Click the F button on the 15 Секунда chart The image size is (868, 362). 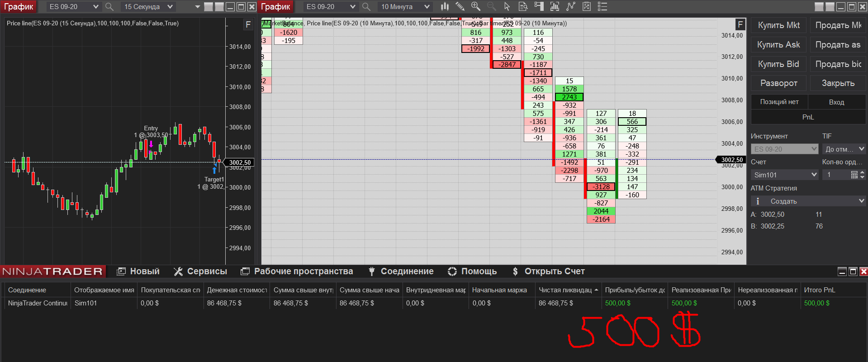[248, 24]
